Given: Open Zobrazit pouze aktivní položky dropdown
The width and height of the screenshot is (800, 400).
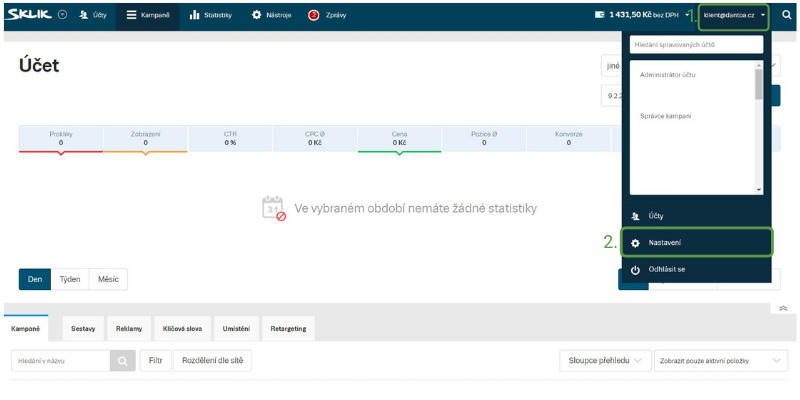Looking at the screenshot, I should point(720,361).
